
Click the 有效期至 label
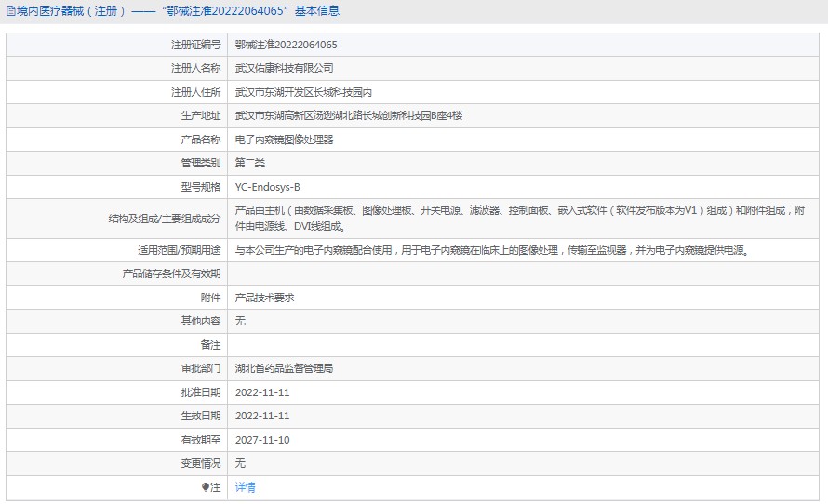(201, 440)
